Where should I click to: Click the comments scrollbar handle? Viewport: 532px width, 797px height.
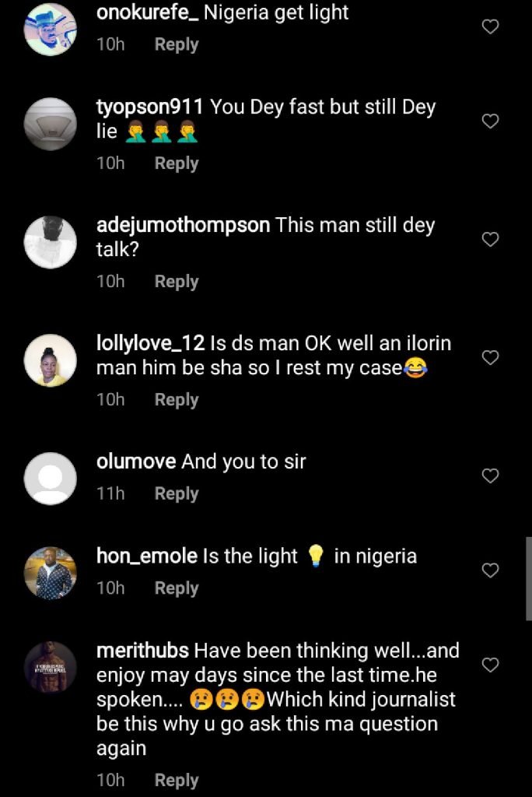click(528, 578)
